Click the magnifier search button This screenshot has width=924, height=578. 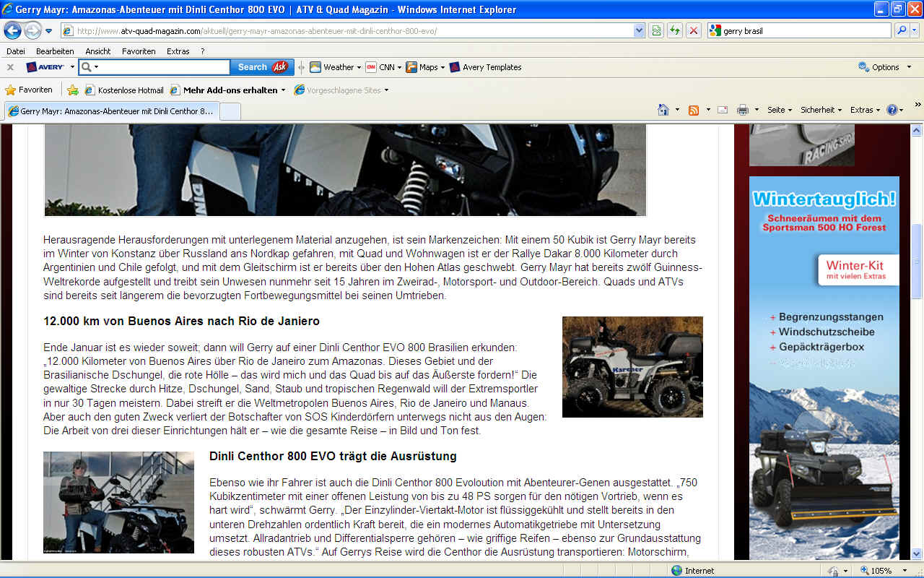(x=902, y=31)
